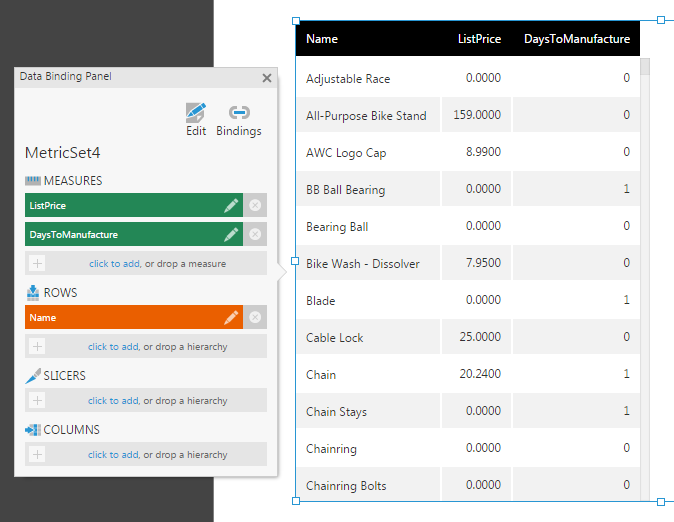Screen dimensions: 674x522
Task: Click the 20.2400 list price value
Action: coord(480,374)
